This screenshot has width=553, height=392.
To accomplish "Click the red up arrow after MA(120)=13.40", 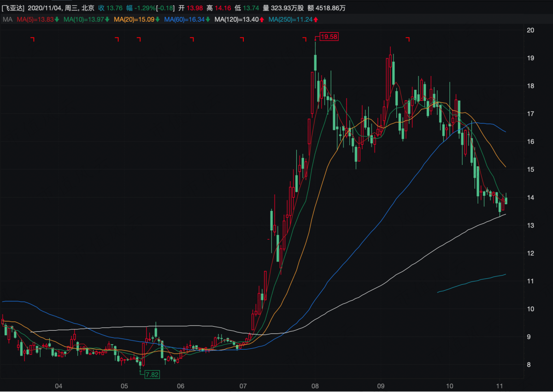I will pos(262,19).
